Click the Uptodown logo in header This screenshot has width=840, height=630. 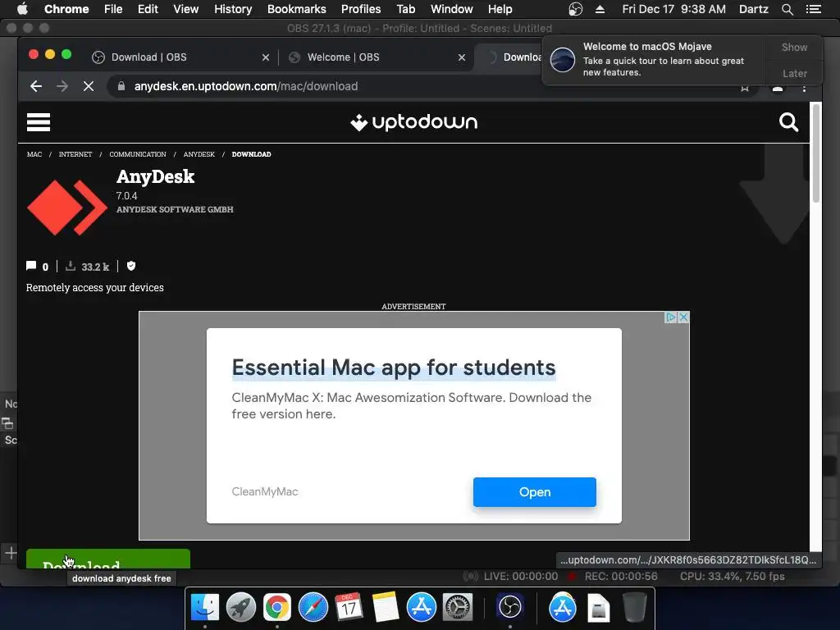pos(413,122)
